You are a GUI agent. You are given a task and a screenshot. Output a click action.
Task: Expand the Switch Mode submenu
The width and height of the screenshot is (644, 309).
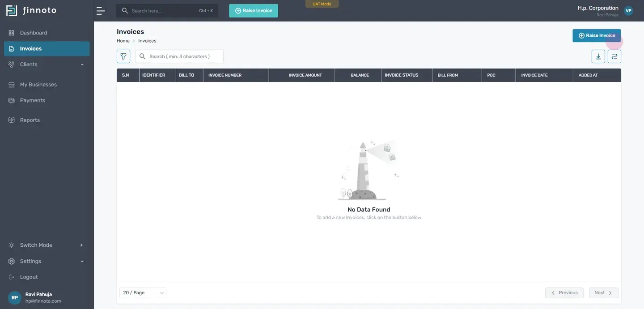[47, 245]
